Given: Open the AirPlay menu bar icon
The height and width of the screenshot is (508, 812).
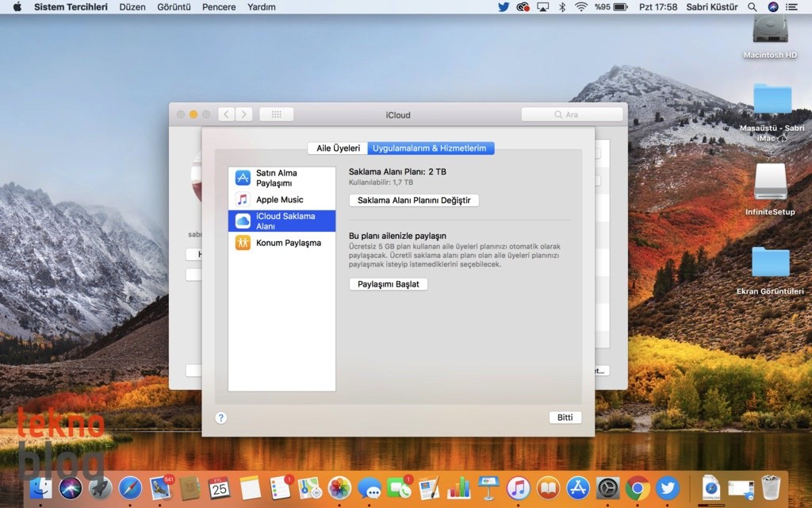Looking at the screenshot, I should pos(542,6).
